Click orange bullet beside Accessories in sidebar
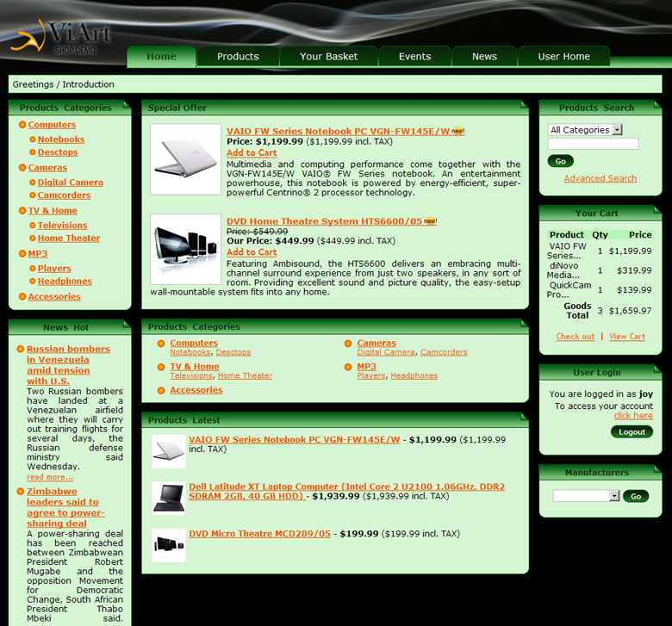The image size is (672, 626). (22, 296)
